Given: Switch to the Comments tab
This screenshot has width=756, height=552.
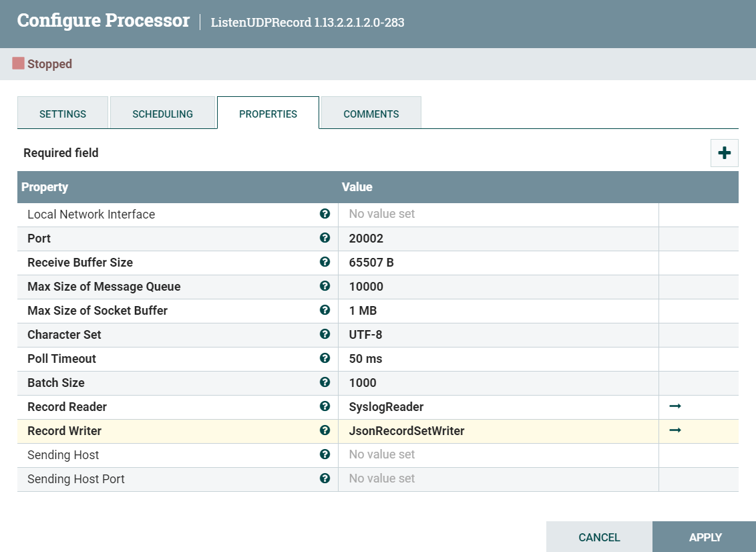Looking at the screenshot, I should [x=371, y=114].
